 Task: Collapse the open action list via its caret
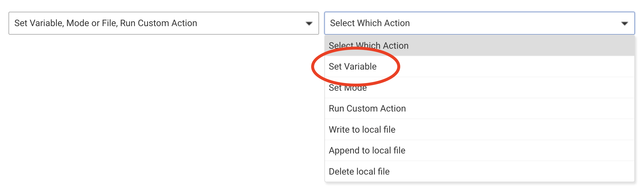coord(624,23)
